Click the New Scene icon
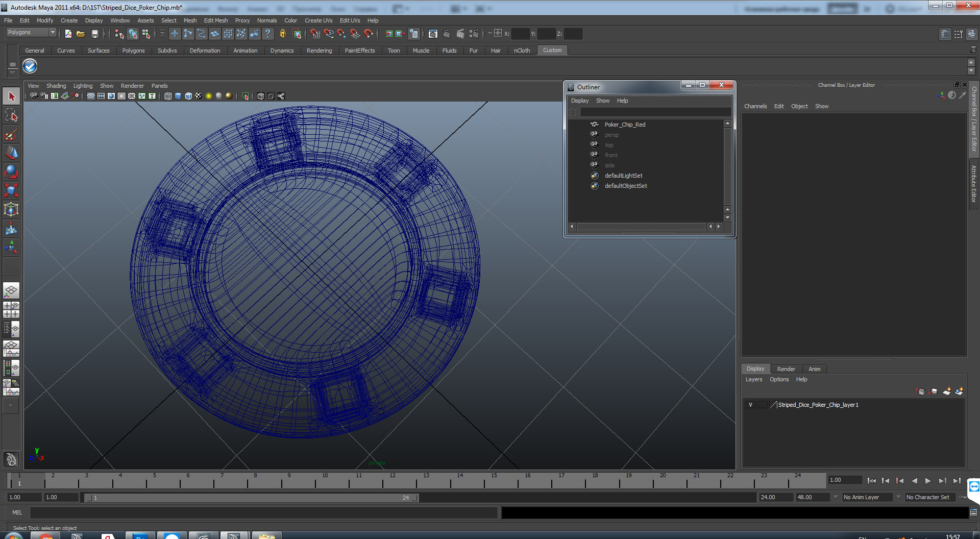Screen dimensions: 980x539 click(x=68, y=34)
